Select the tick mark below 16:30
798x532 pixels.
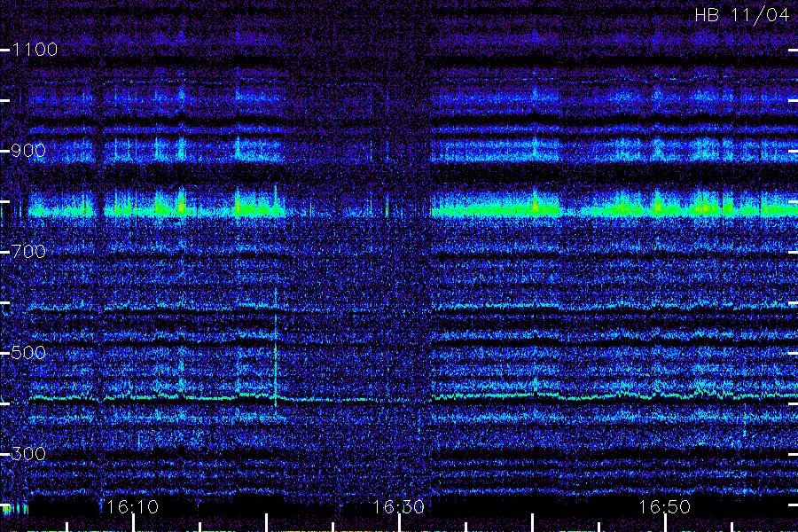pos(400,523)
